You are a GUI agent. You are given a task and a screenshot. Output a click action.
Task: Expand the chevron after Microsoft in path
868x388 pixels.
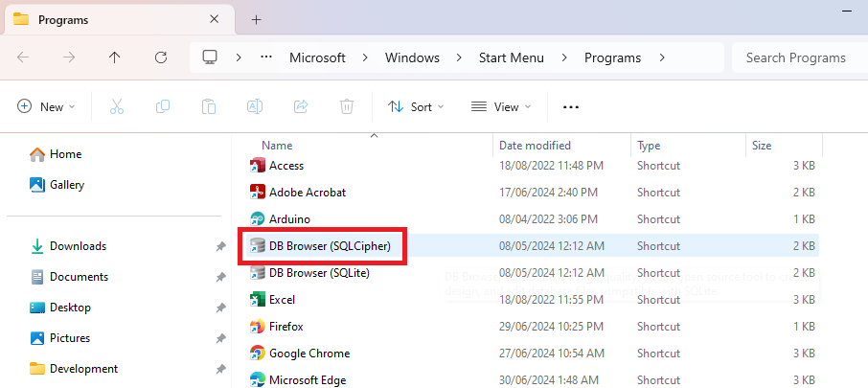(x=365, y=57)
